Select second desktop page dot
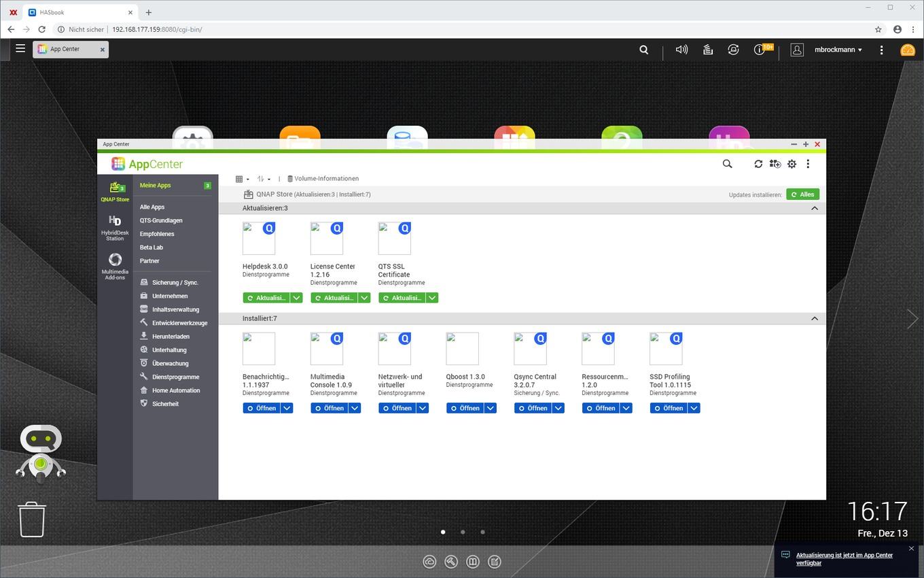The image size is (924, 578). coord(463,532)
